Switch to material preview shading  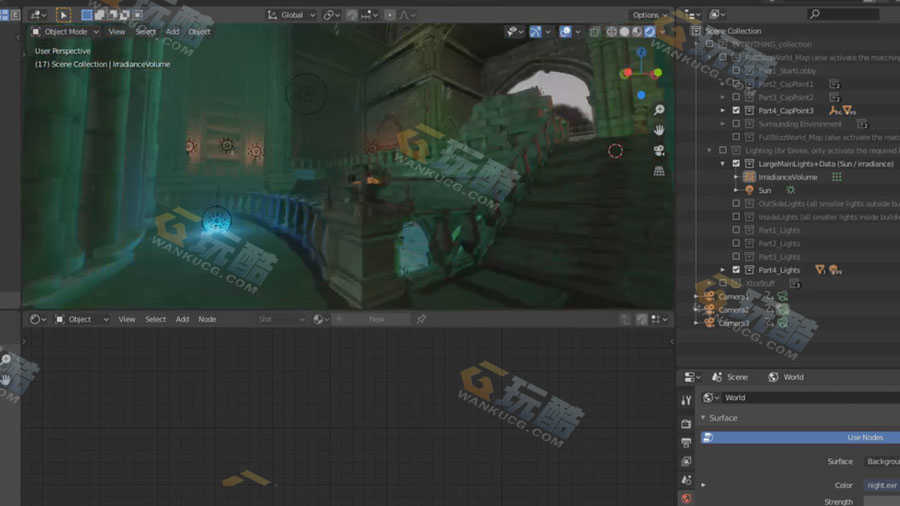pos(637,32)
